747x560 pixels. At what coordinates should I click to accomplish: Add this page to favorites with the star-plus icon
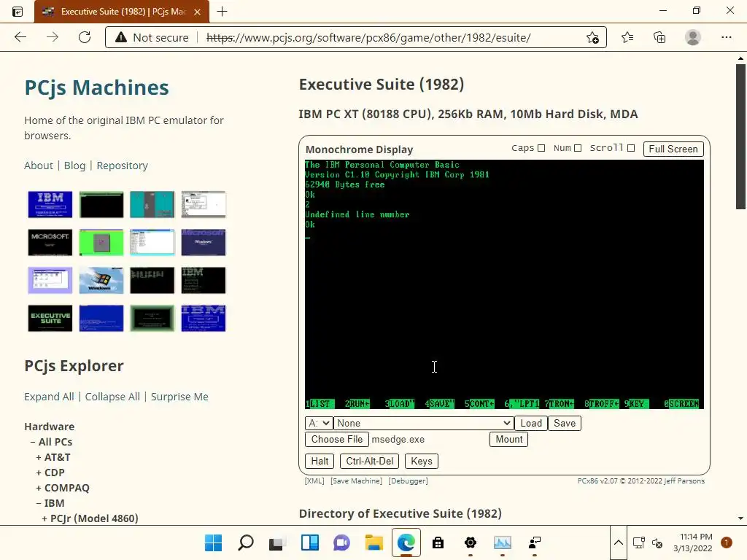click(x=592, y=37)
